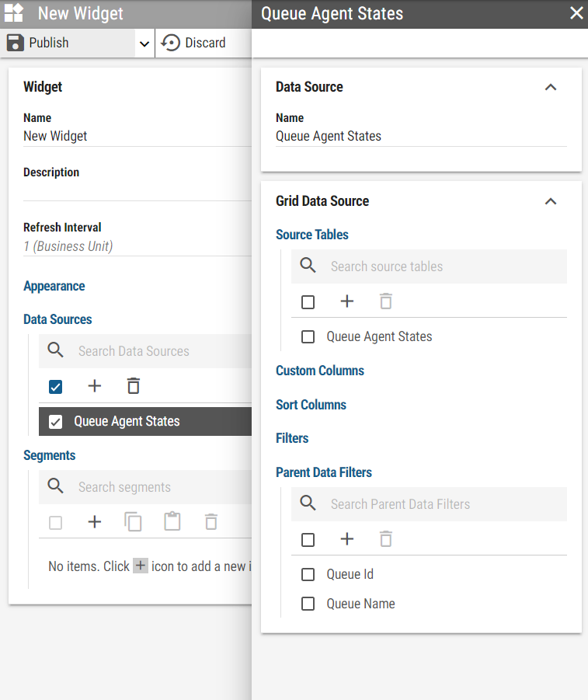588x700 pixels.
Task: Select the Queue Agent States source table checkbox
Action: (x=308, y=336)
